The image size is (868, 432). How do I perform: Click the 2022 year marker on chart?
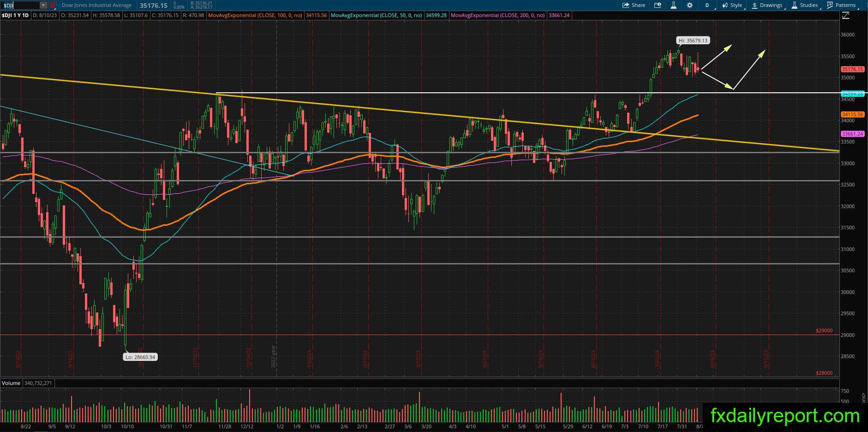[274, 356]
